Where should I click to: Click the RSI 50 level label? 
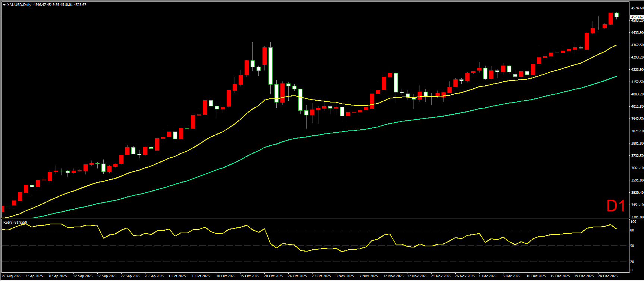tap(632, 246)
